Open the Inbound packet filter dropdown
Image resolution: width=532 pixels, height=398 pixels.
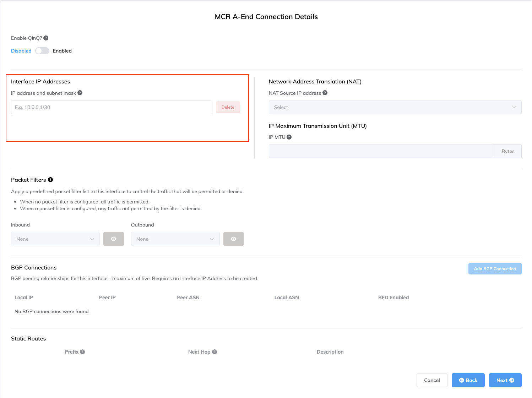(x=55, y=239)
